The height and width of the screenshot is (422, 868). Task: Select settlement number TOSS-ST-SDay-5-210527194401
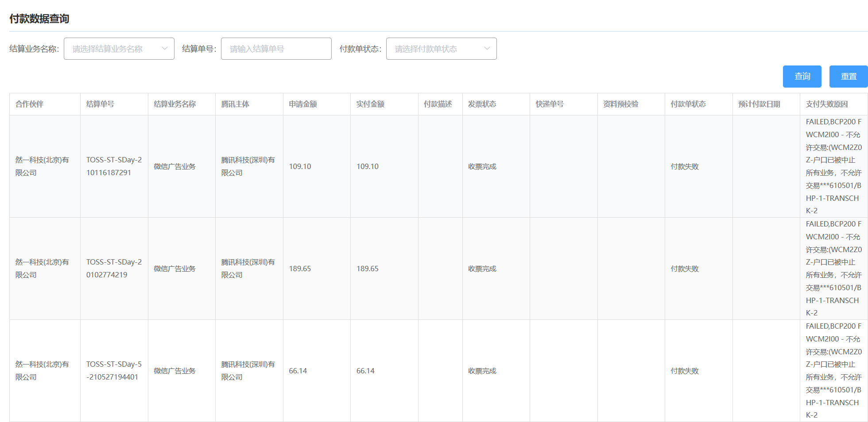(x=114, y=371)
